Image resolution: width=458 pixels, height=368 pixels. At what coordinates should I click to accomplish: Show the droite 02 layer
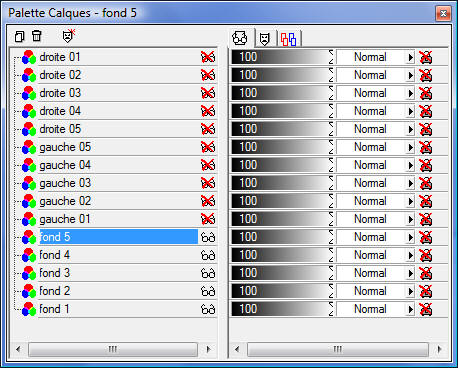click(208, 75)
